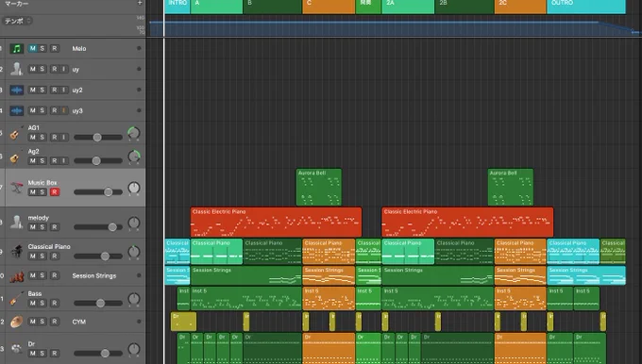Toggle input monitoring on uy track

coord(64,69)
